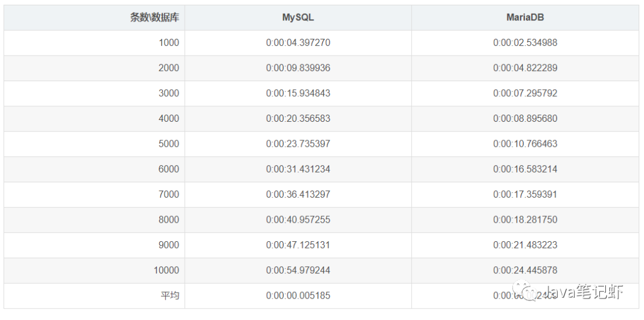Select MySQL time 0:00:04.397270
The image size is (644, 320).
pos(298,43)
